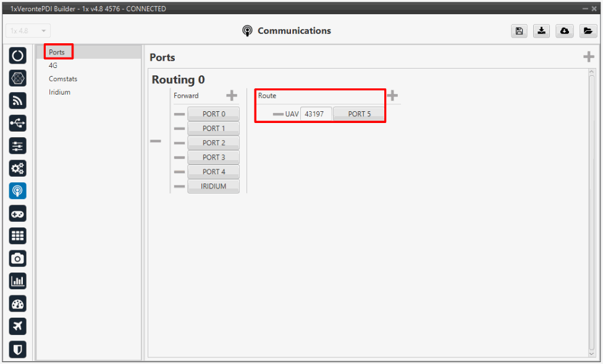Click the open folder icon
The width and height of the screenshot is (603, 364).
click(x=587, y=32)
